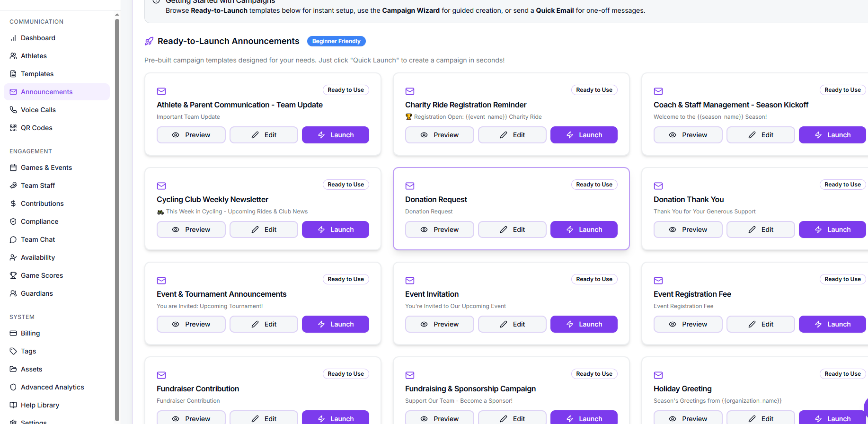Click the Compliance shield icon
Screen dimensions: 868x424
[13, 221]
